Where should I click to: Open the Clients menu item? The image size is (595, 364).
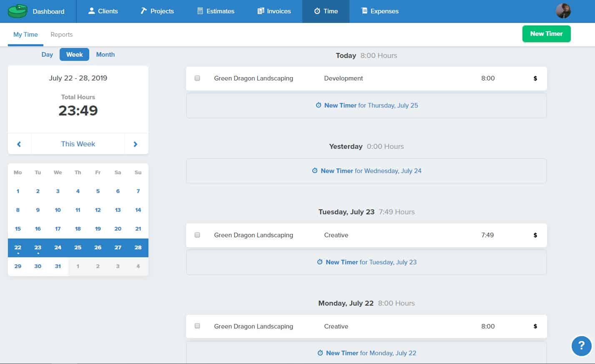103,11
